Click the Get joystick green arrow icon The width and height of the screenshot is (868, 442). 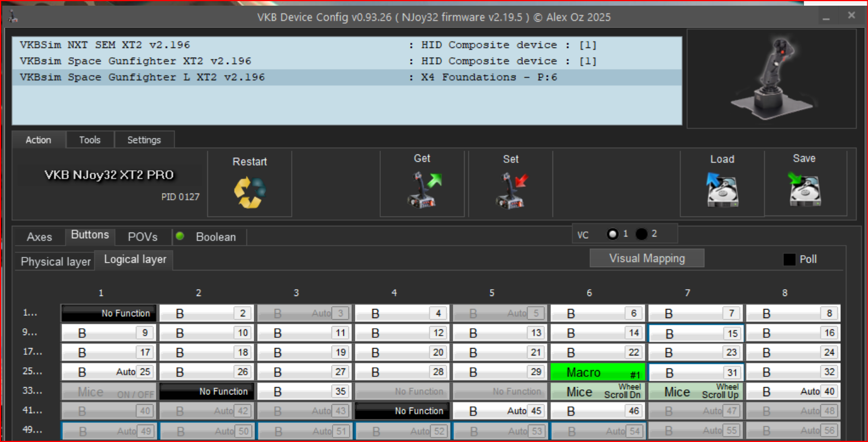pyautogui.click(x=422, y=190)
